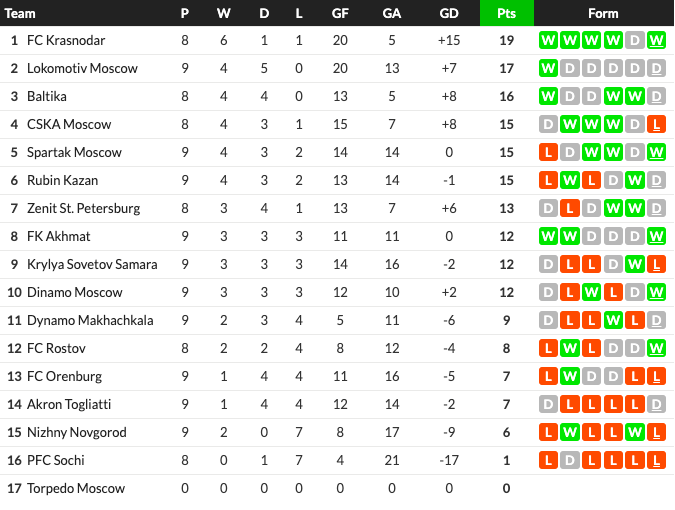The image size is (675, 510).
Task: Click Lokomotiv Moscow's green W form badge
Action: click(x=548, y=68)
